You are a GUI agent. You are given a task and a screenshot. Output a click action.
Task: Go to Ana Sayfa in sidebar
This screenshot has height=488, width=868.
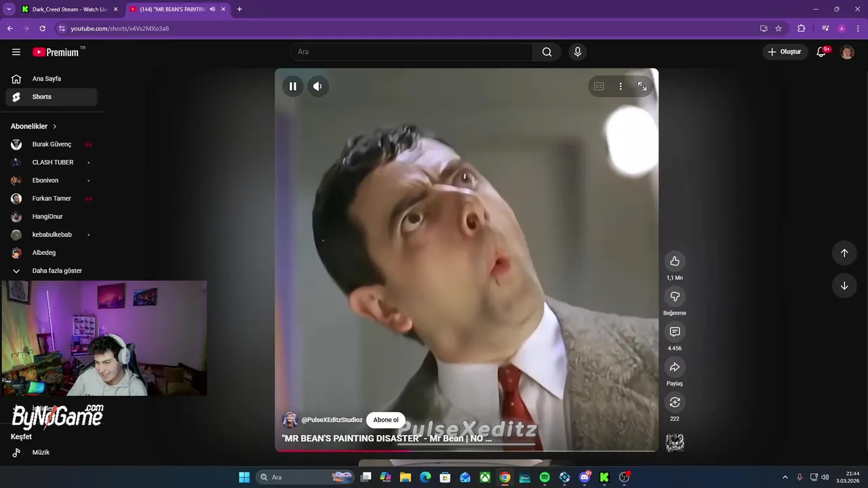tap(52, 79)
